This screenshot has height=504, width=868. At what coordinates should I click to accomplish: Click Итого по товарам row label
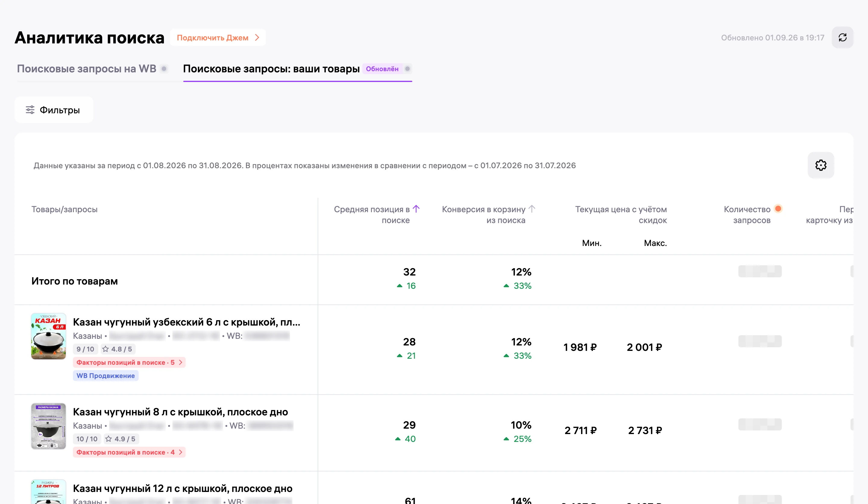(74, 281)
